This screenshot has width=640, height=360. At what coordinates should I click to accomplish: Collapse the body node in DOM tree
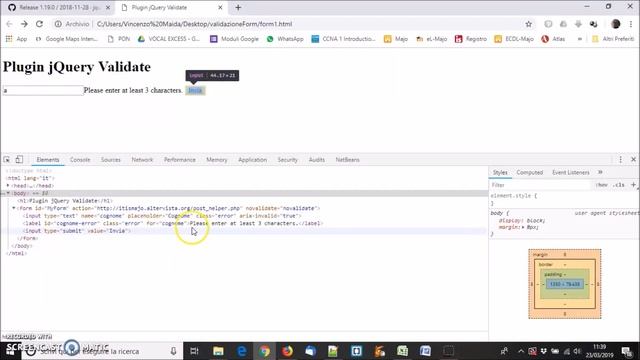point(8,193)
